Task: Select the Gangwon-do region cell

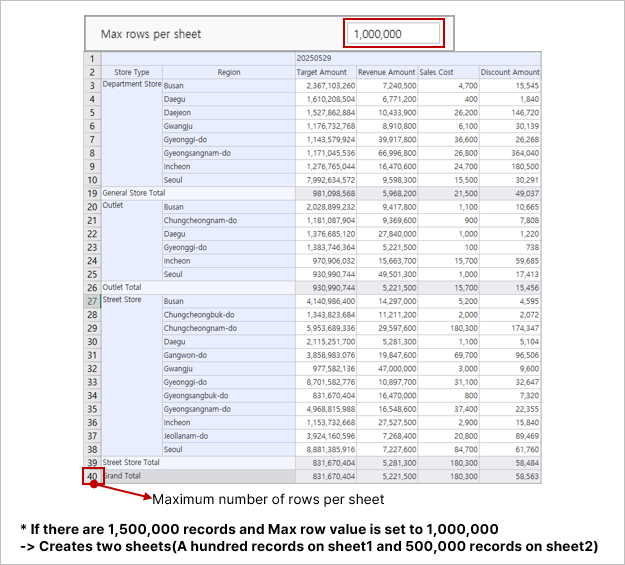Action: [229, 355]
